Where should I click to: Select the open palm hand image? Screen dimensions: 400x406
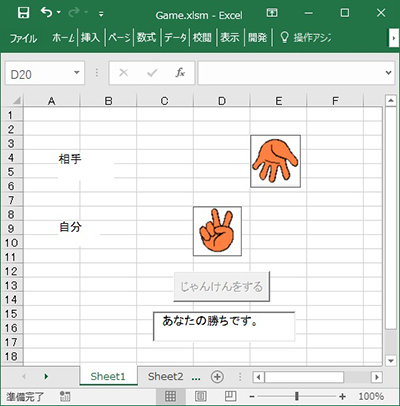click(x=275, y=161)
